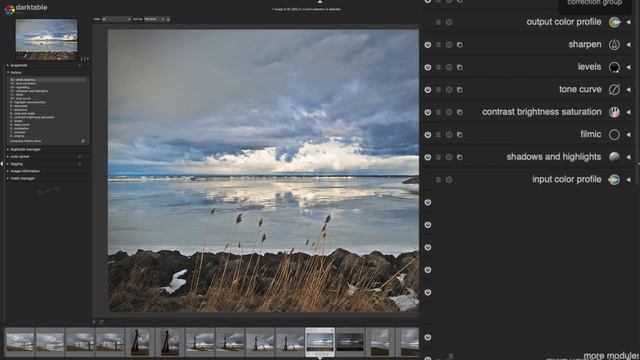
Task: Expand the sharpen module arrow
Action: [x=628, y=44]
